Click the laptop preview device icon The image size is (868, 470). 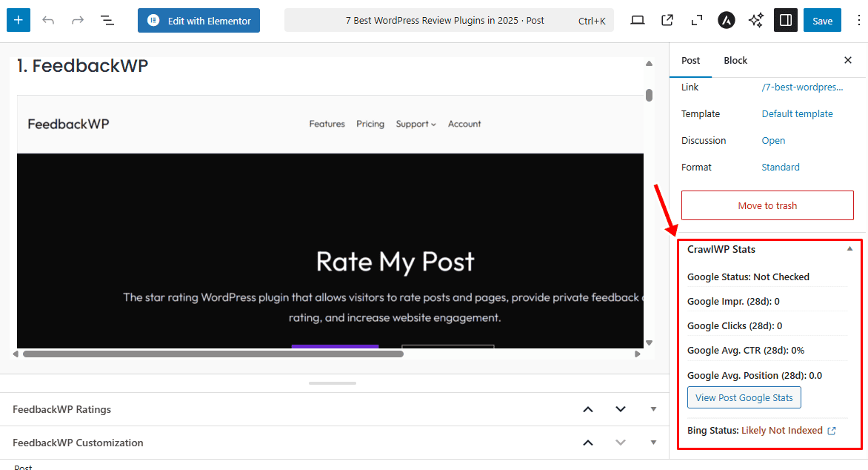point(638,20)
